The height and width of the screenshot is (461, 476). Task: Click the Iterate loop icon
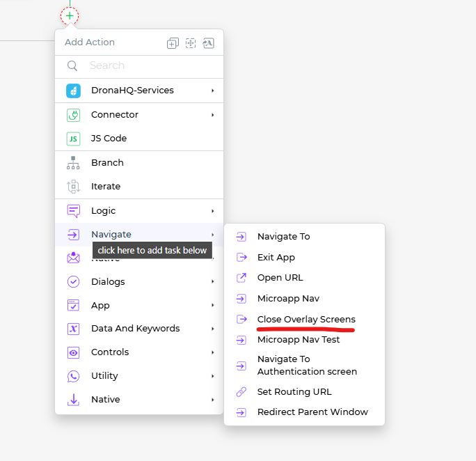pos(74,187)
